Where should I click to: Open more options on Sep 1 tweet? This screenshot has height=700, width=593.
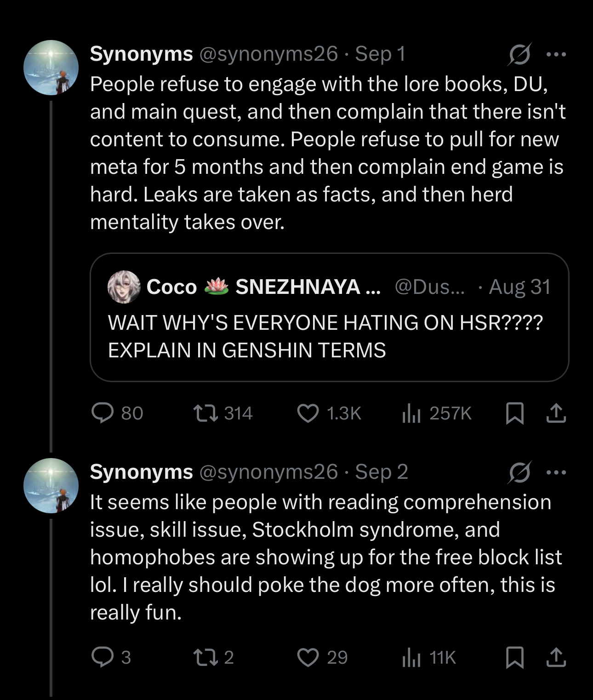coord(556,54)
